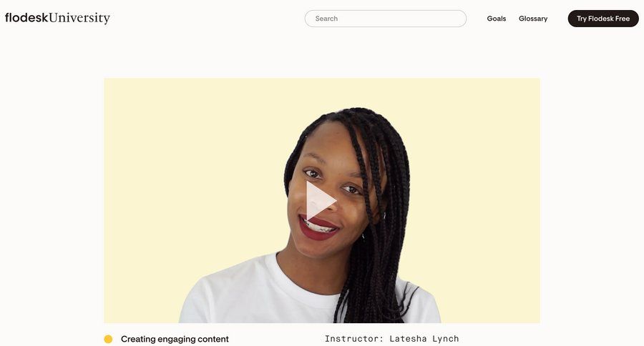Open the Flodesk University logo home link
This screenshot has height=346, width=644.
[x=57, y=18]
